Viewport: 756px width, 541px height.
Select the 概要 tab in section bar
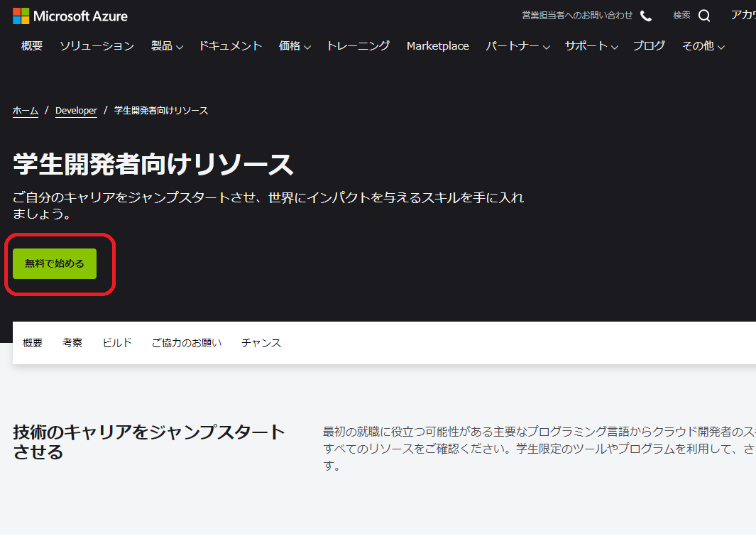(33, 343)
